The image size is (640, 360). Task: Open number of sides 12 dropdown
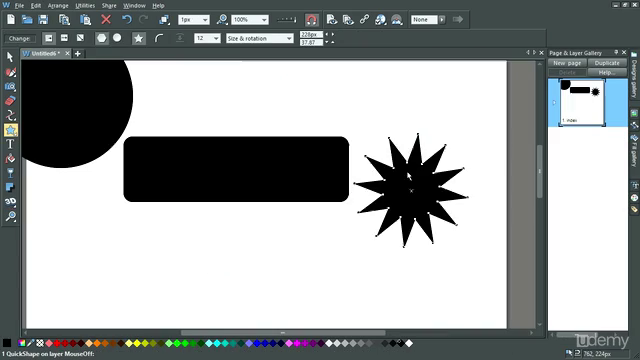click(x=216, y=38)
